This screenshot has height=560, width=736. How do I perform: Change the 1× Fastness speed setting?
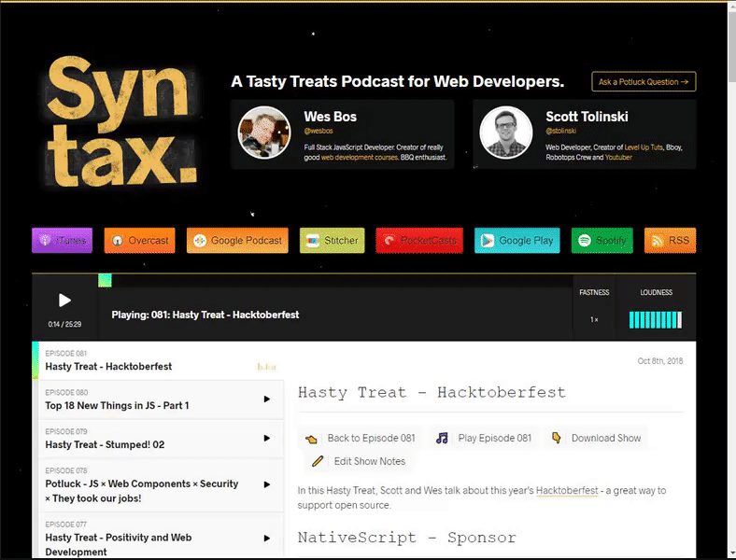pos(594,319)
